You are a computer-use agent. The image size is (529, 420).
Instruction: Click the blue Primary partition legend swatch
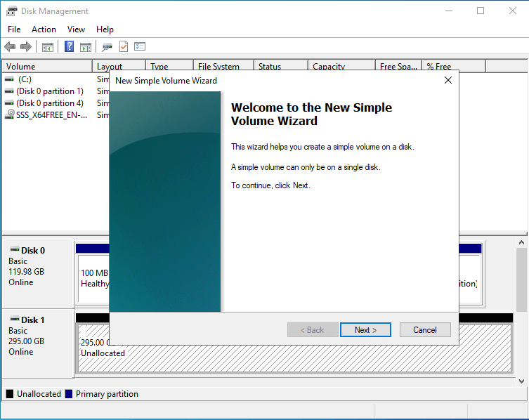tap(69, 394)
